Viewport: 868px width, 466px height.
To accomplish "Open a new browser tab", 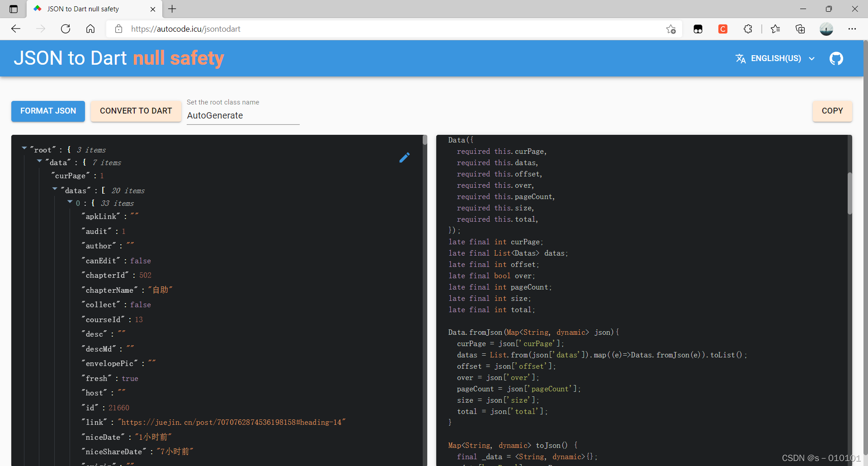I will 172,9.
